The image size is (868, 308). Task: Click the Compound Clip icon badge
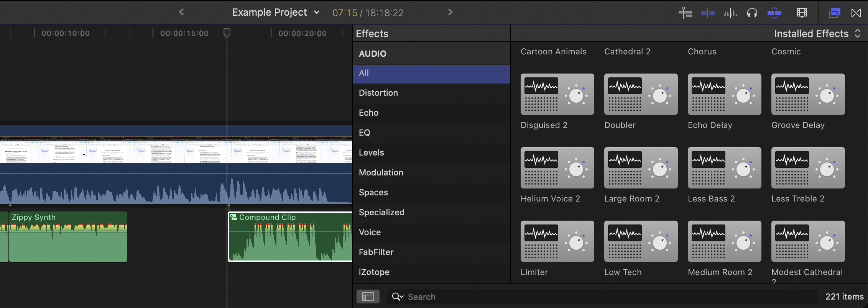click(233, 217)
